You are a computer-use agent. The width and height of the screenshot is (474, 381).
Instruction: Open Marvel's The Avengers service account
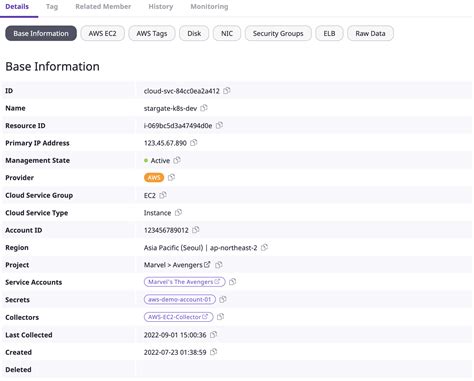coord(185,282)
